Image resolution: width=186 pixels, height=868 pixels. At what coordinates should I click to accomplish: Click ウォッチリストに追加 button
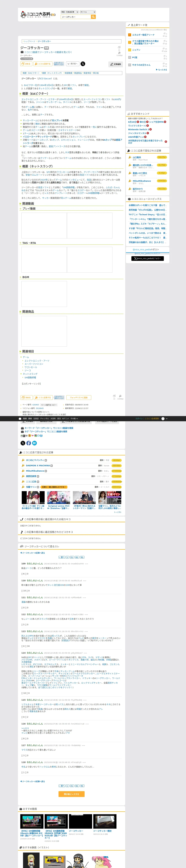click(x=79, y=398)
